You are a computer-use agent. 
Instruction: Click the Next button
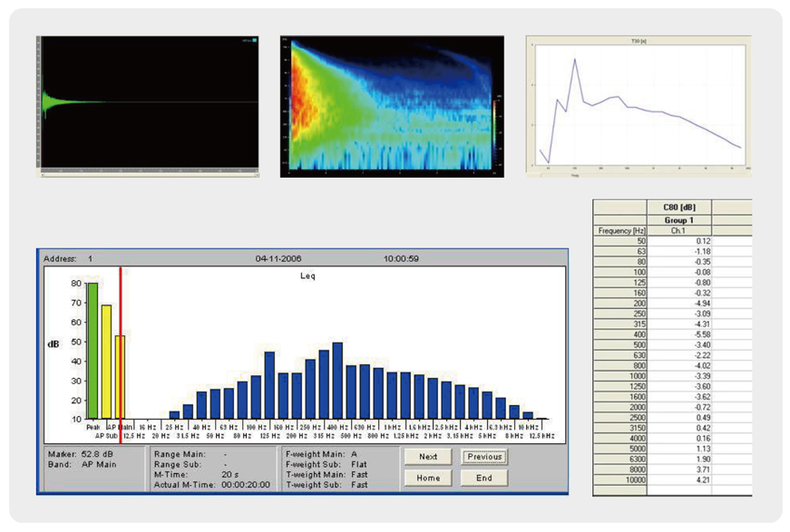click(428, 457)
